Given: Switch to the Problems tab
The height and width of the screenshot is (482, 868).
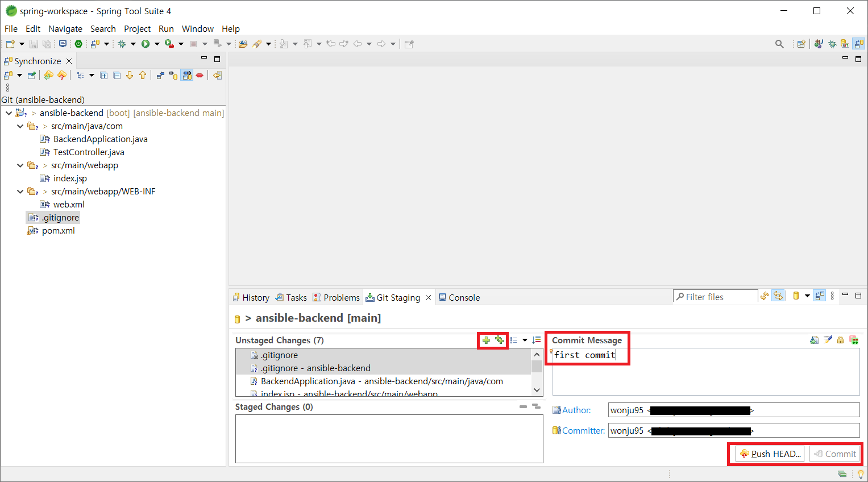Looking at the screenshot, I should click(x=336, y=297).
